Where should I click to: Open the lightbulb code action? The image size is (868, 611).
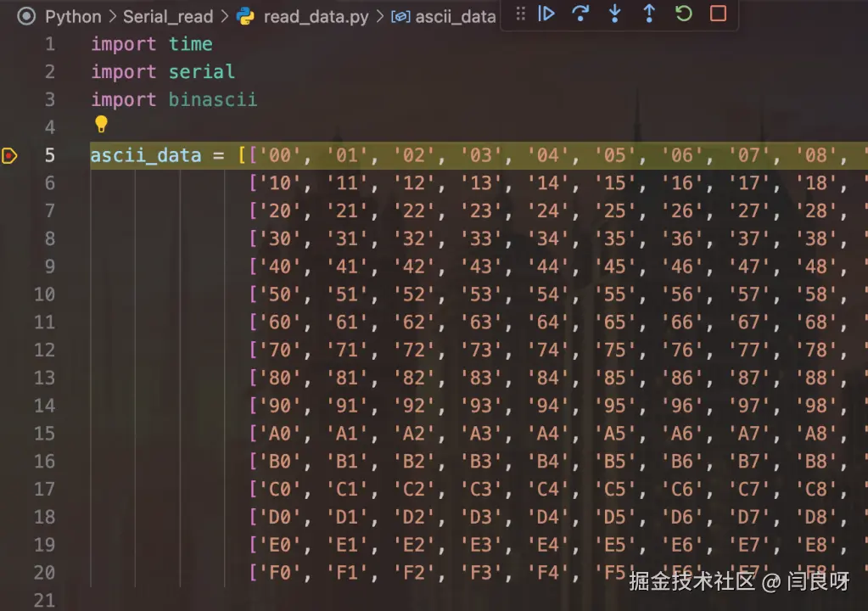(101, 124)
